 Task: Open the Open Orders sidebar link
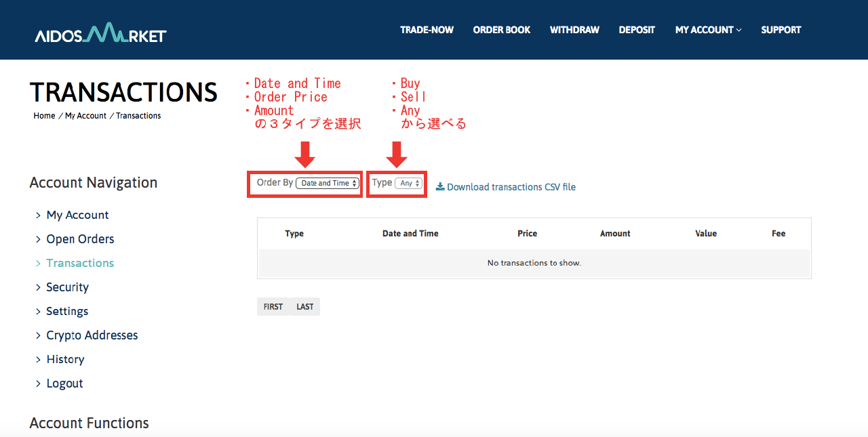click(x=80, y=239)
